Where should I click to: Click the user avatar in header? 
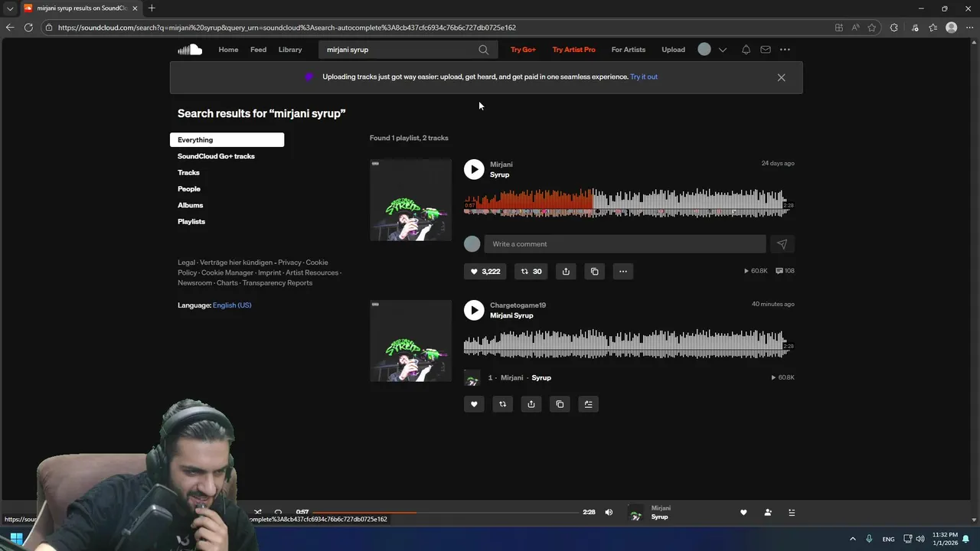[x=704, y=50]
